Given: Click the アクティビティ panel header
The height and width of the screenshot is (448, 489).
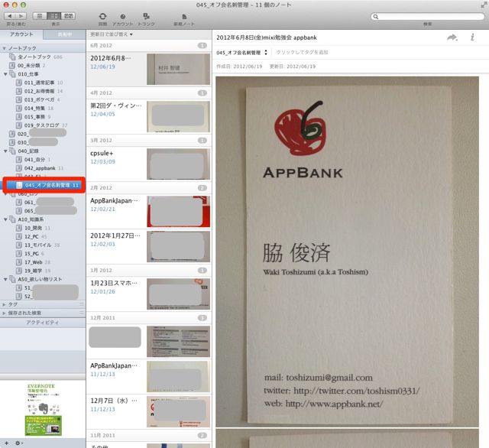Looking at the screenshot, I should tap(43, 323).
